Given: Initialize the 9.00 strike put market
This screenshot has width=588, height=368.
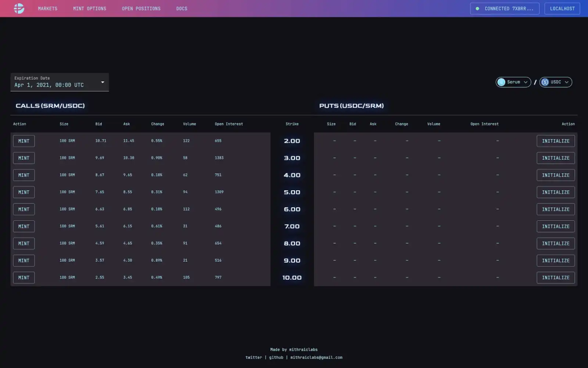Looking at the screenshot, I should click(x=555, y=260).
